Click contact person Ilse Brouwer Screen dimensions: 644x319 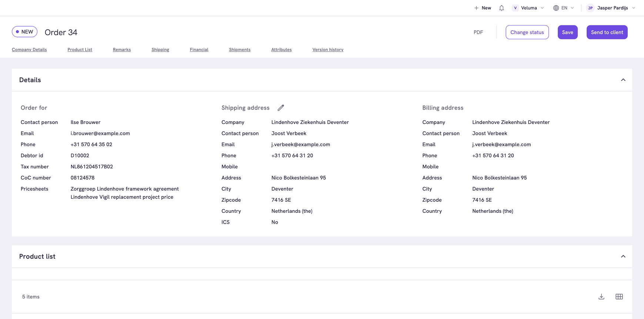tap(85, 122)
